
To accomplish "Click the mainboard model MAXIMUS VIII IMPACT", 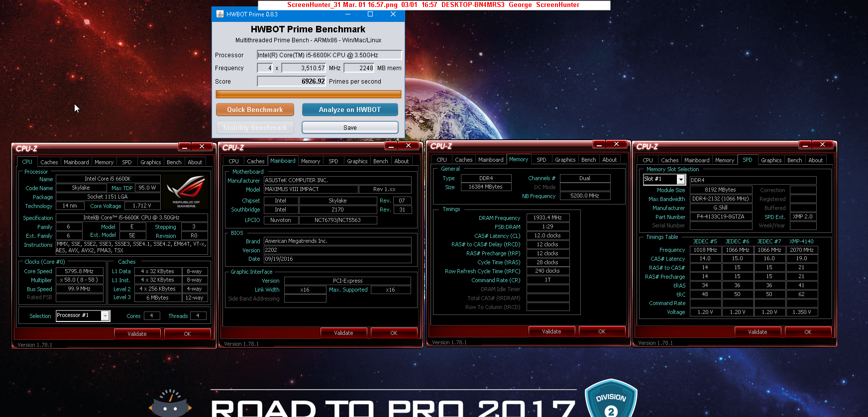I will pos(311,189).
